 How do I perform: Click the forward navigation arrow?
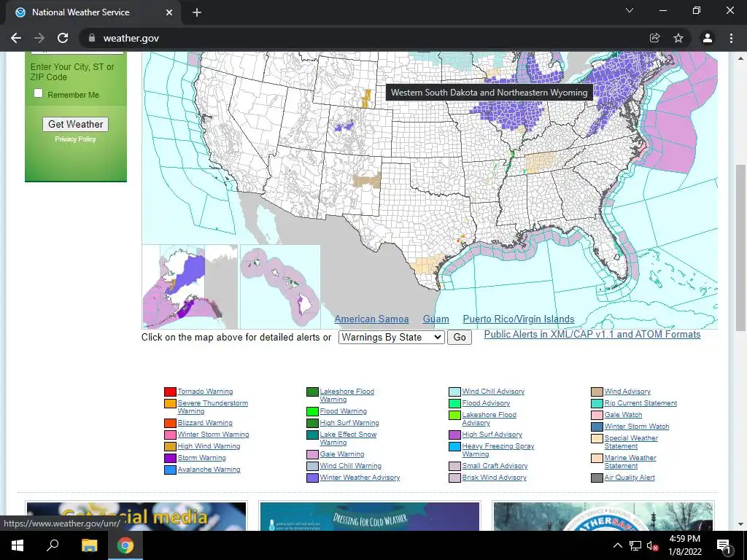coord(39,38)
